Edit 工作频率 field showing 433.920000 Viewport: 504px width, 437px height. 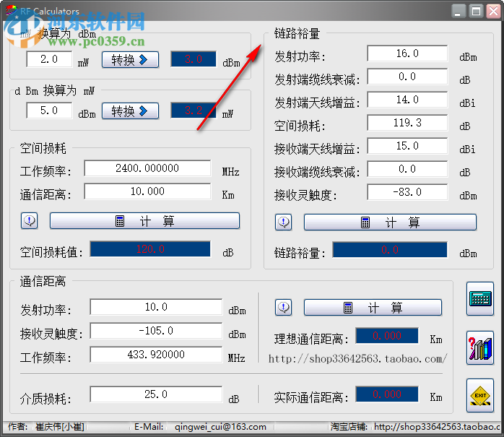click(x=156, y=355)
